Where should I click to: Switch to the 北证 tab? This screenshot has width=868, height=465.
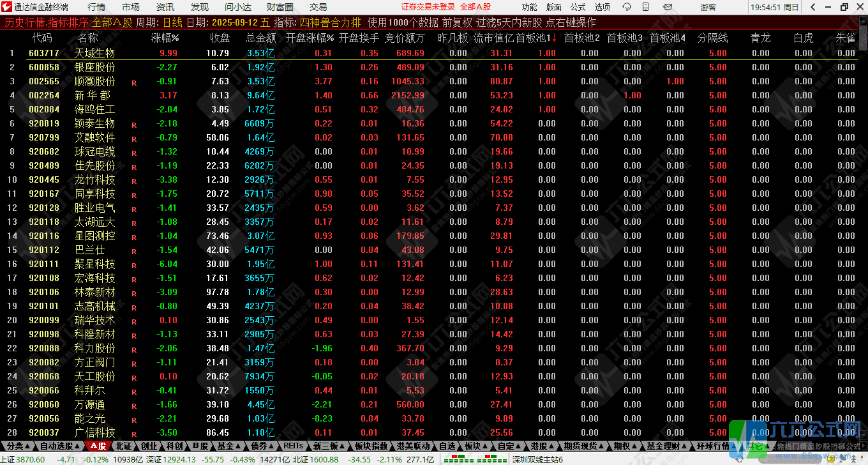124,446
